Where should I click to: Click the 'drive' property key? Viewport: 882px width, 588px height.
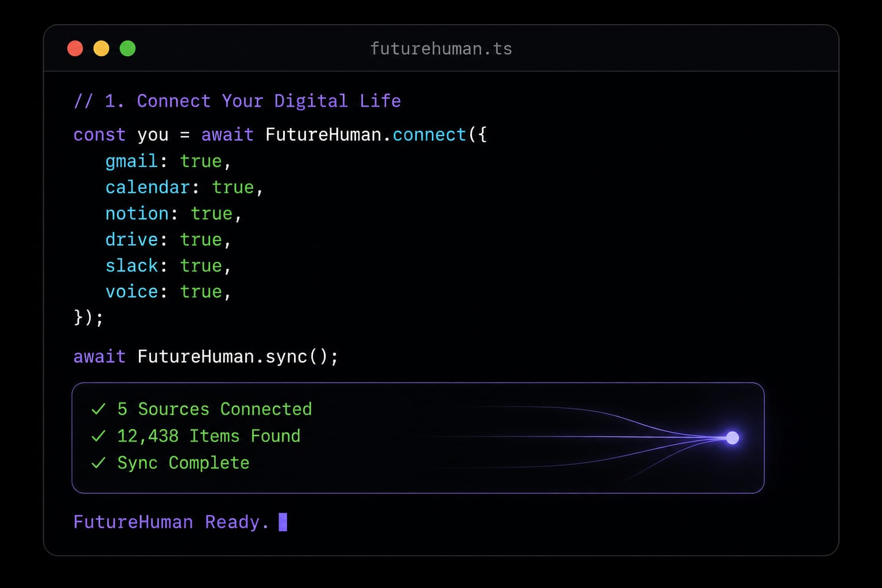point(131,239)
